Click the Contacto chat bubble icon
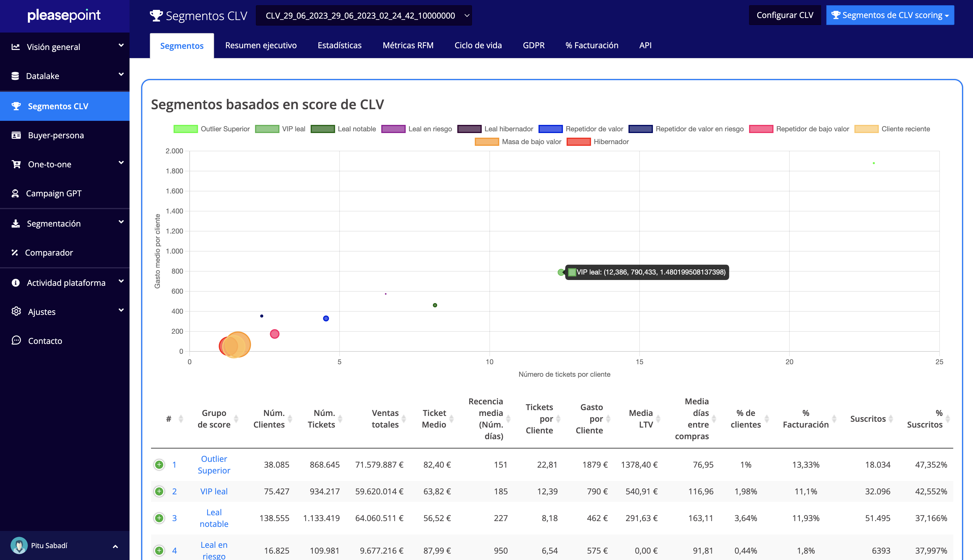This screenshot has height=560, width=973. coord(16,340)
